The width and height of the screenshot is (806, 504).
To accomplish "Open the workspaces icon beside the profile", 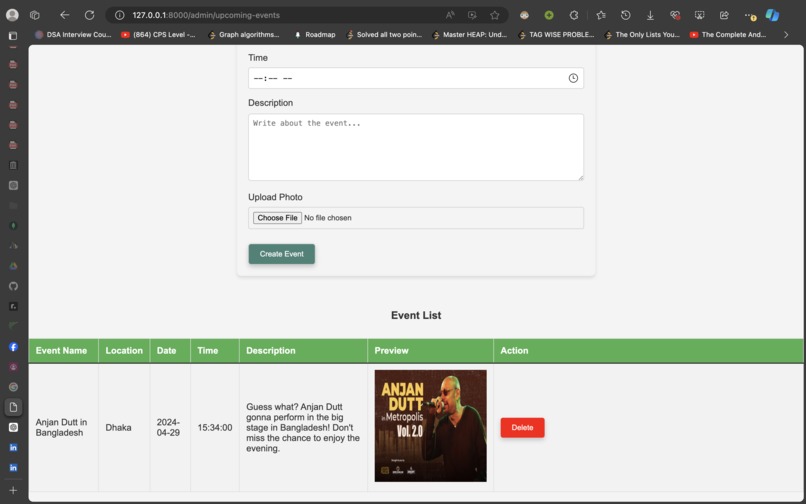I will click(x=34, y=15).
